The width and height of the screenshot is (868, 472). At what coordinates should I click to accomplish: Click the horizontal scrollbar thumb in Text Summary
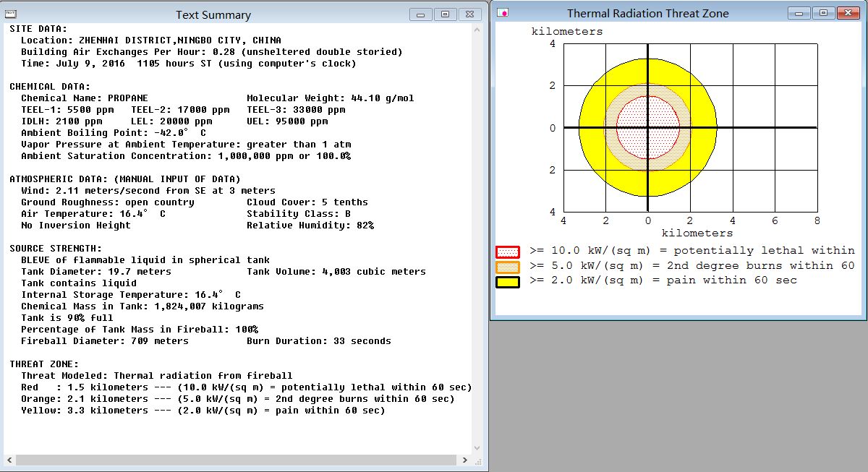[236, 460]
